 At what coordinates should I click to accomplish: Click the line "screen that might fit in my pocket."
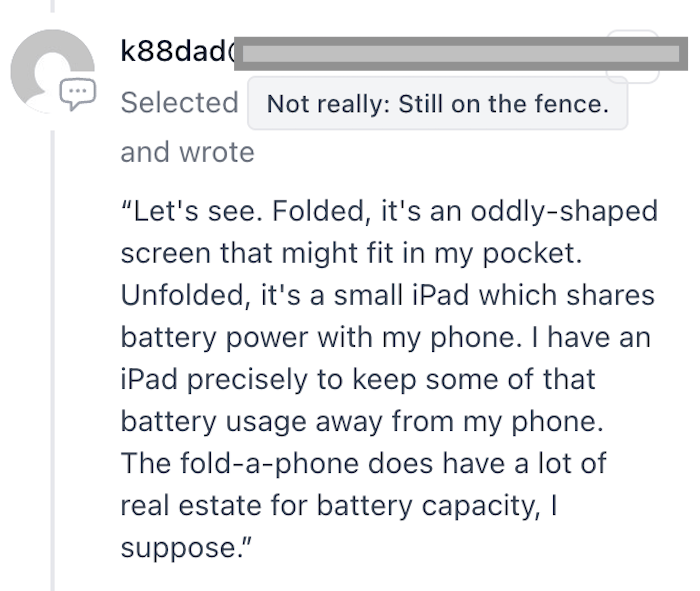click(x=351, y=253)
